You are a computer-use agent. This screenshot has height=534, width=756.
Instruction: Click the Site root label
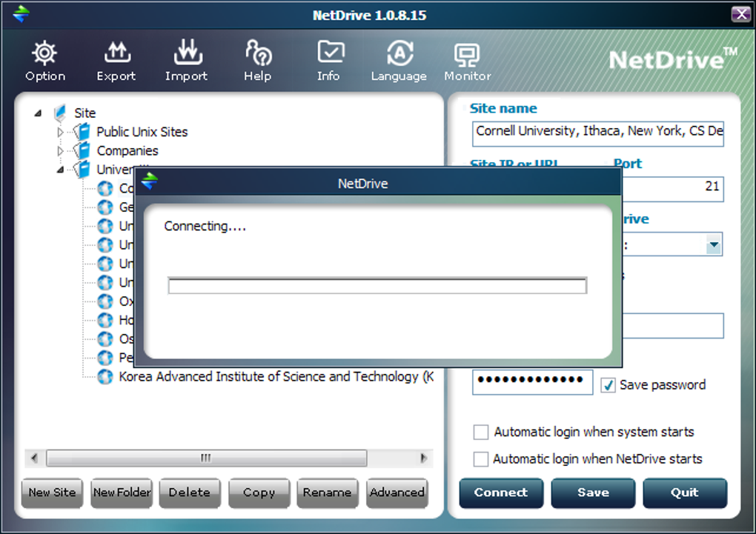[x=85, y=113]
